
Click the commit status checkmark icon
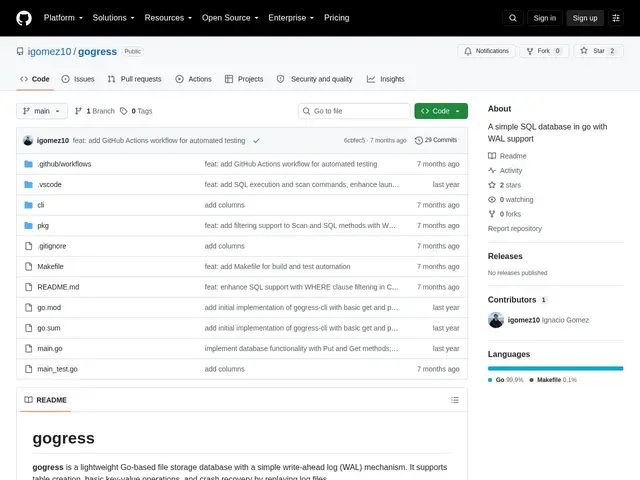(256, 140)
